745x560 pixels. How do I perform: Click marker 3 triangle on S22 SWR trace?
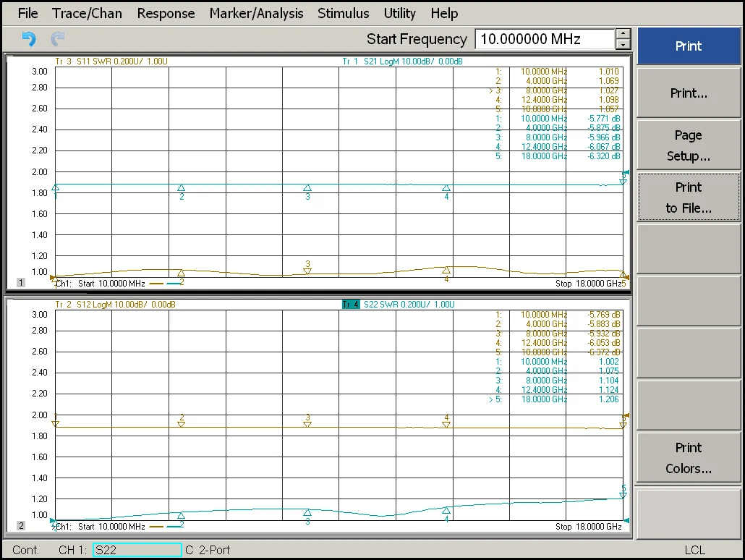[x=307, y=512]
